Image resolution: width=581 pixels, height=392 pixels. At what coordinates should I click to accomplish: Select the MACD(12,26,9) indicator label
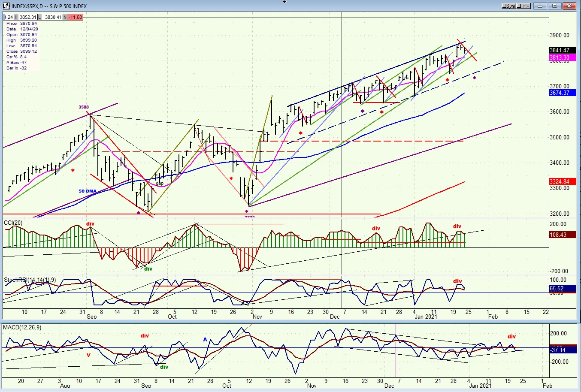pyautogui.click(x=23, y=328)
